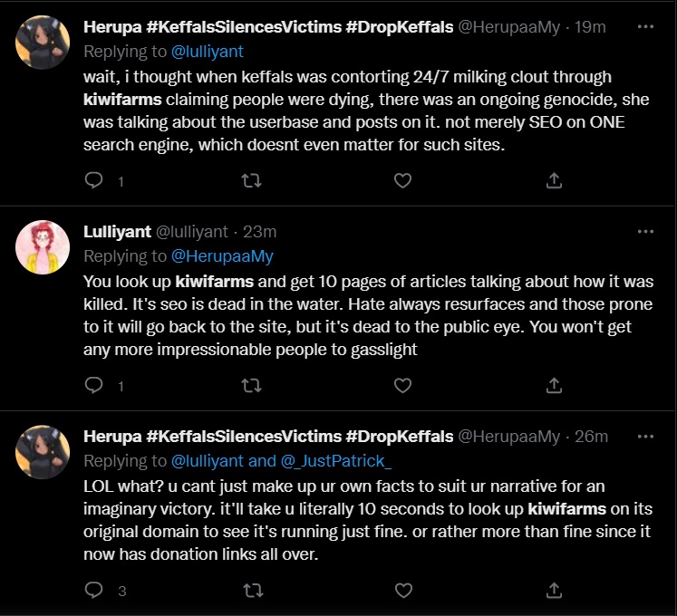Retweet the bottom Herupa tweet
This screenshot has width=677, height=616.
pyautogui.click(x=253, y=591)
